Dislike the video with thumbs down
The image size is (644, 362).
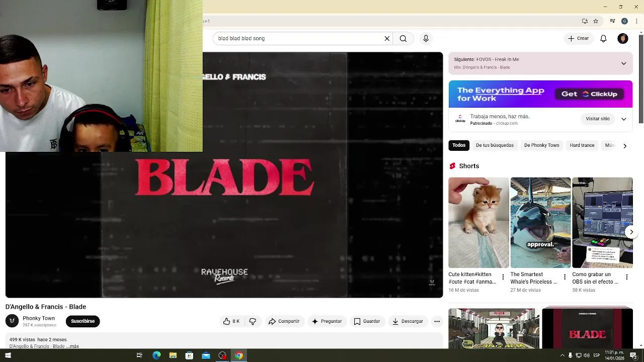[x=253, y=321]
